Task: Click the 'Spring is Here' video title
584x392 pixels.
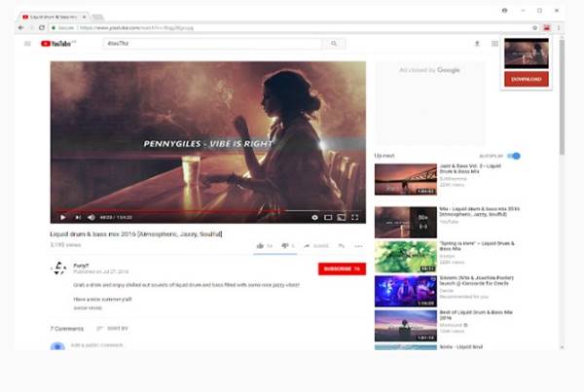Action: pyautogui.click(x=477, y=246)
